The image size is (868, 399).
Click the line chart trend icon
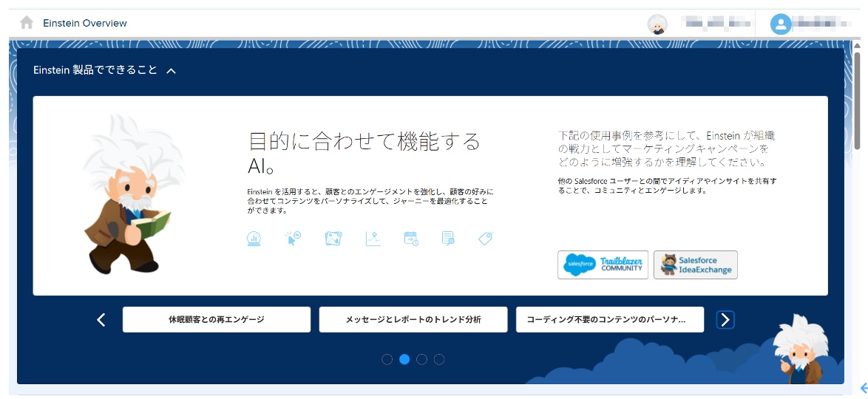point(373,239)
